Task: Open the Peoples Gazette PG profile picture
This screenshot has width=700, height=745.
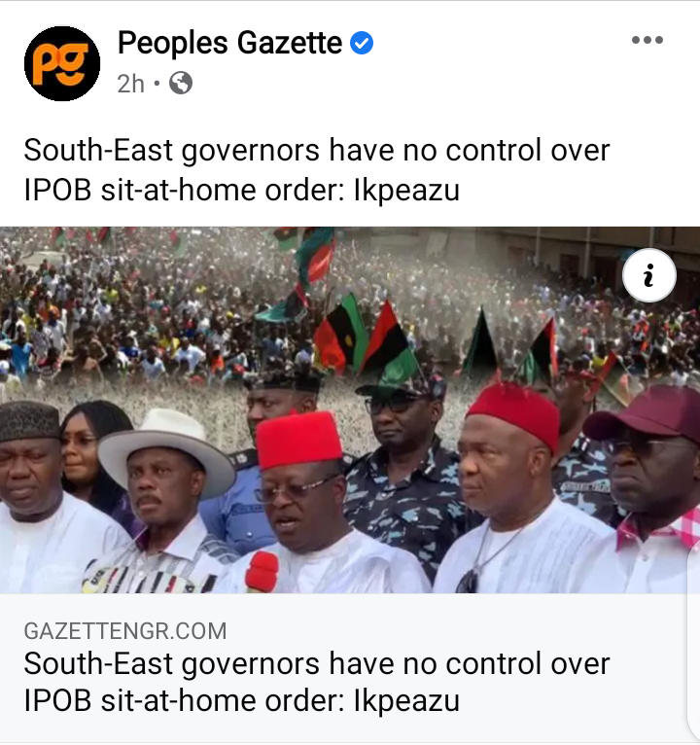Action: click(x=62, y=63)
